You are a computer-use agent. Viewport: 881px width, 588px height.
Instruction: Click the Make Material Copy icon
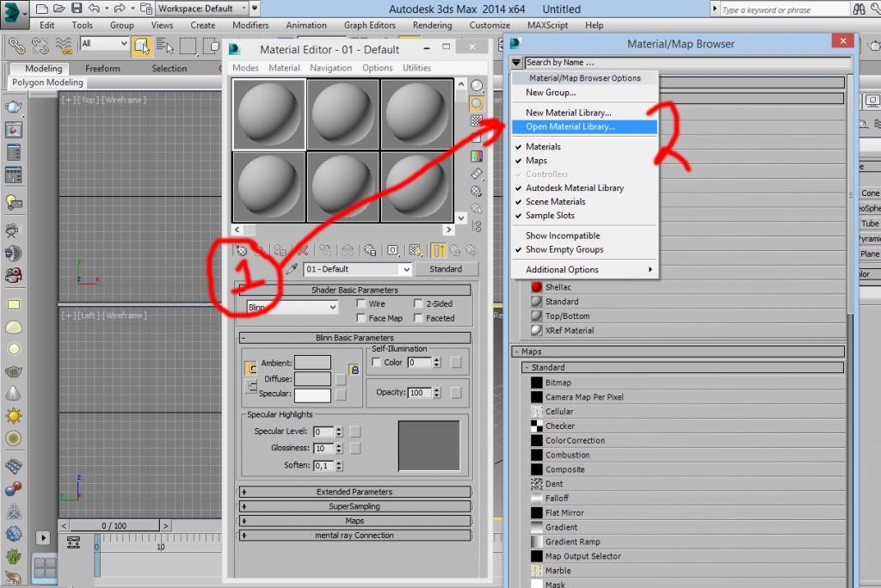[324, 250]
